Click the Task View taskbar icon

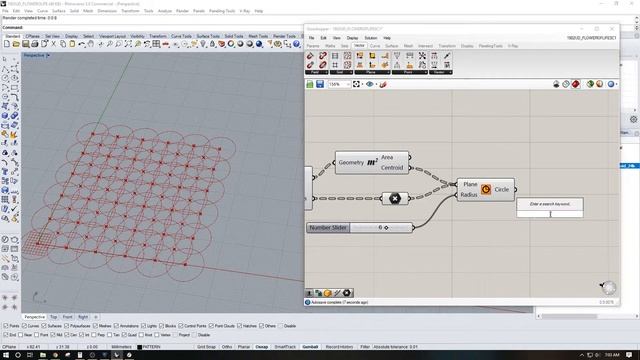click(x=30, y=355)
